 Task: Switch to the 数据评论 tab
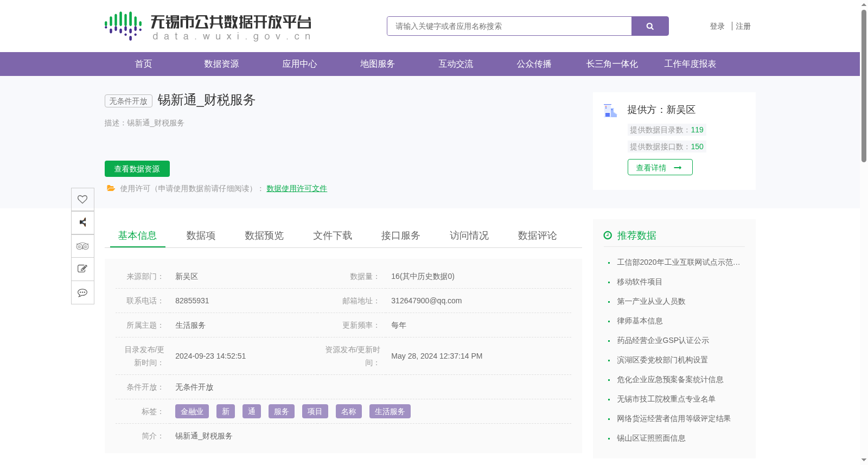[538, 235]
